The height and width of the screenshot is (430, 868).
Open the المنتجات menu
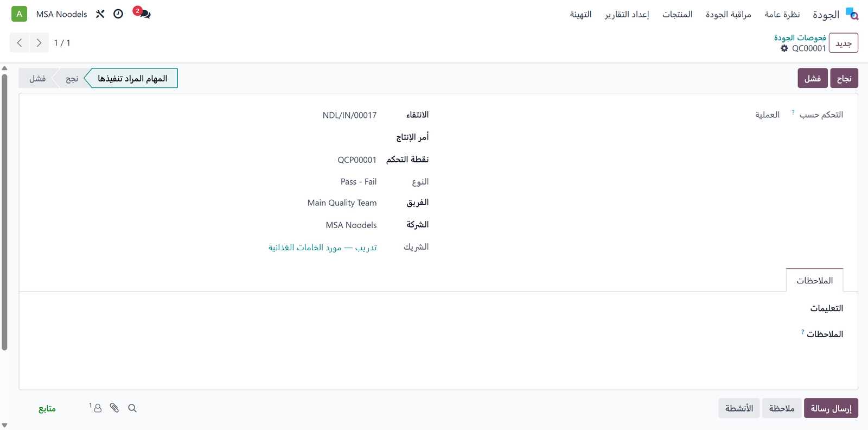(x=678, y=14)
